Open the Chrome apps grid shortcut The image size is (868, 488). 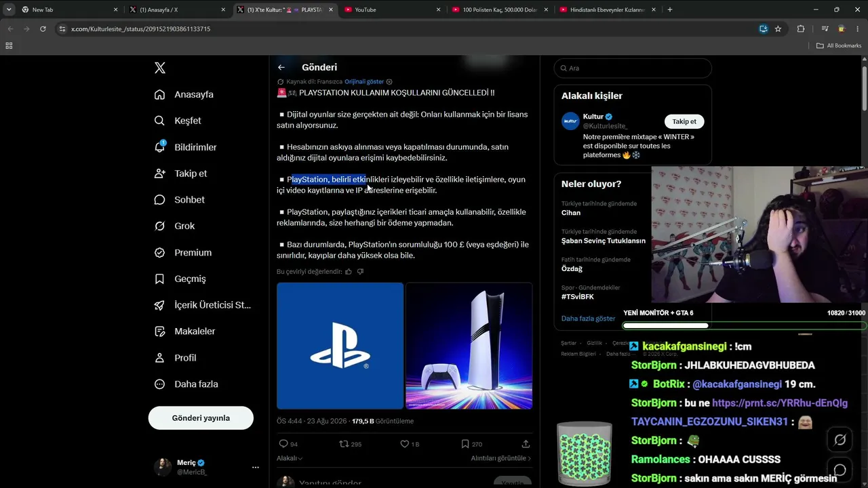point(9,45)
